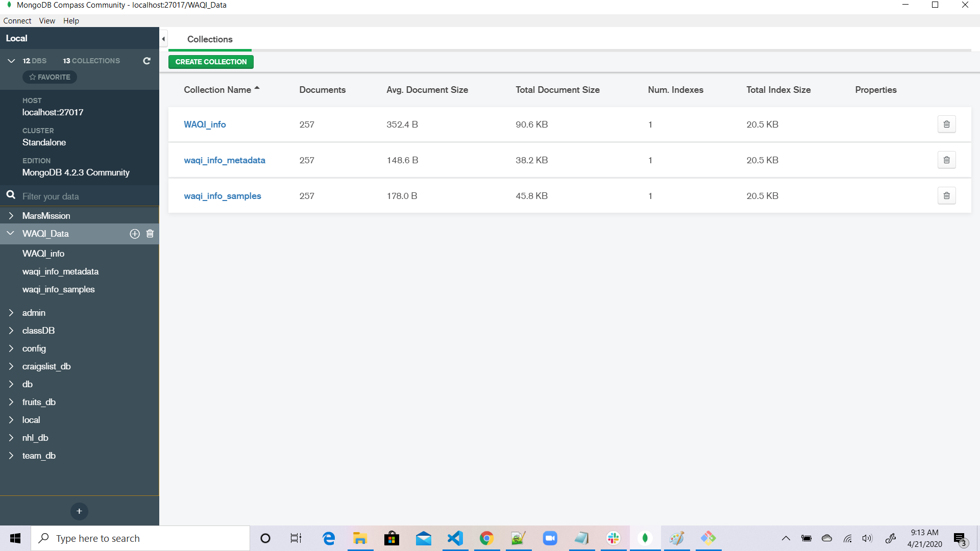980x551 pixels.
Task: Open the Paint app from the taskbar
Action: (676, 538)
